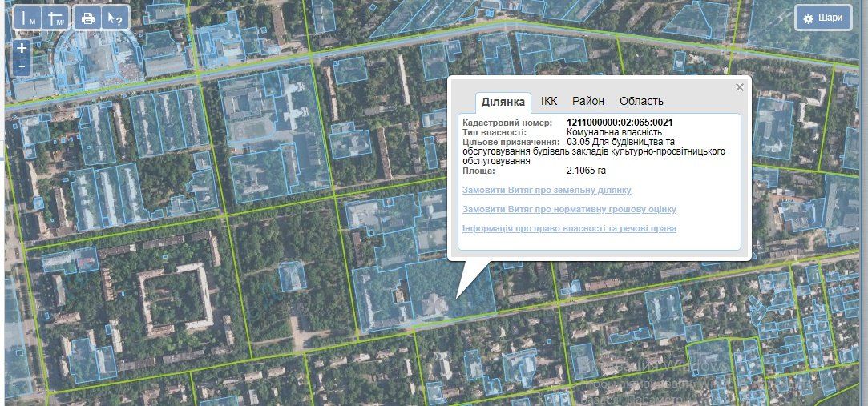Open 'Інформація про право власності та речові права'

tap(569, 229)
